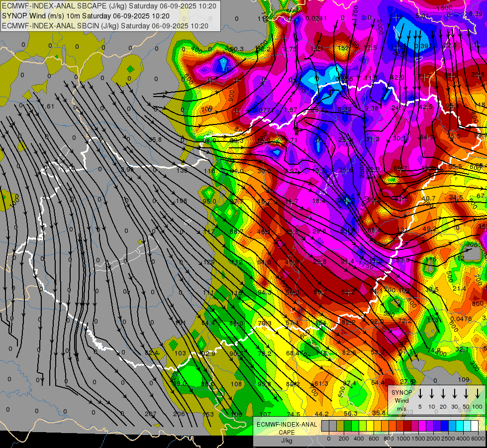This screenshot has width=487, height=448.
Task: Click the SYNOP Wind 10m header line
Action: (x=86, y=16)
